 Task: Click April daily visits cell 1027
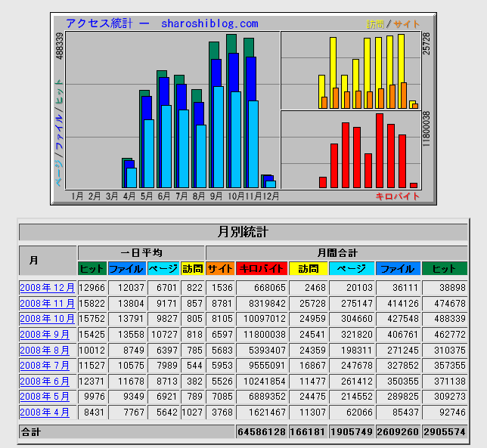(x=193, y=412)
